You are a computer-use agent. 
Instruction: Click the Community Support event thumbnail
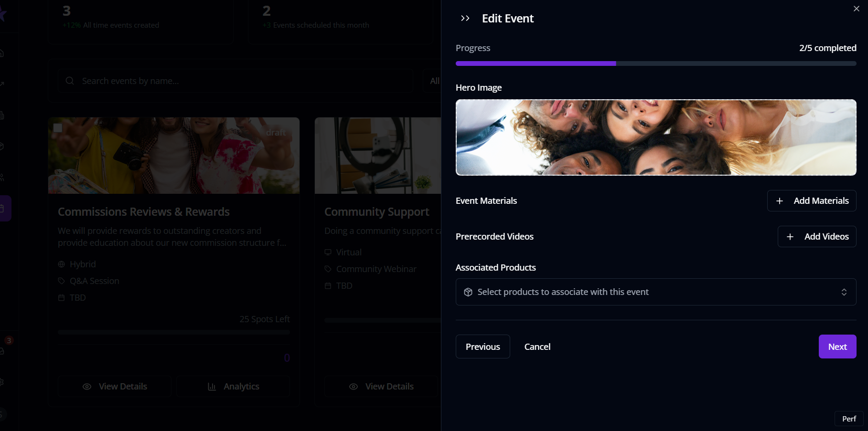tap(378, 156)
